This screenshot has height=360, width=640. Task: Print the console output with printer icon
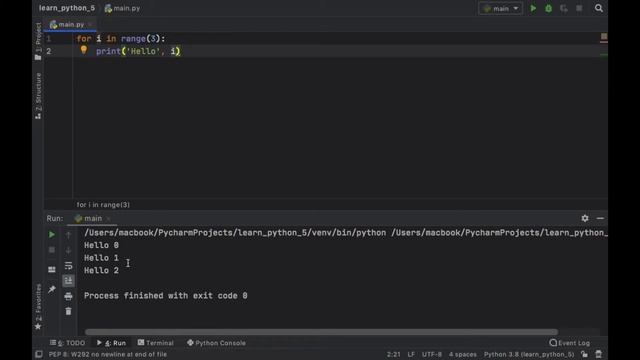pos(68,296)
